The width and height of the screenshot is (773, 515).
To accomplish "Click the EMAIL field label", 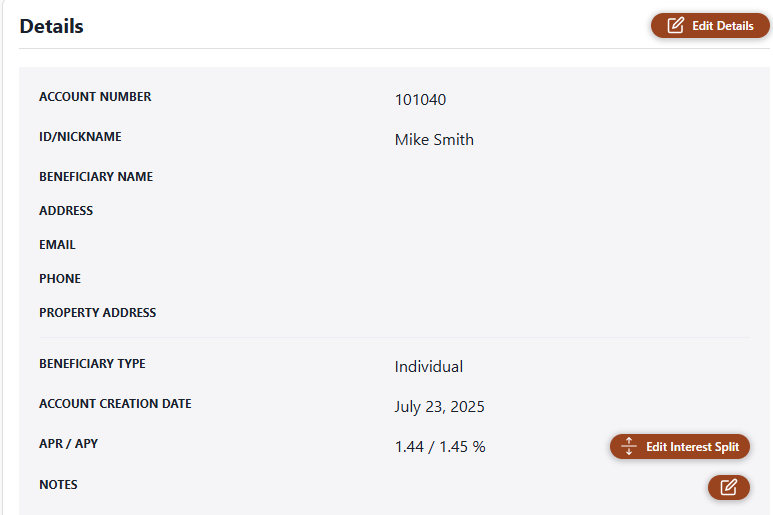I will tap(57, 244).
